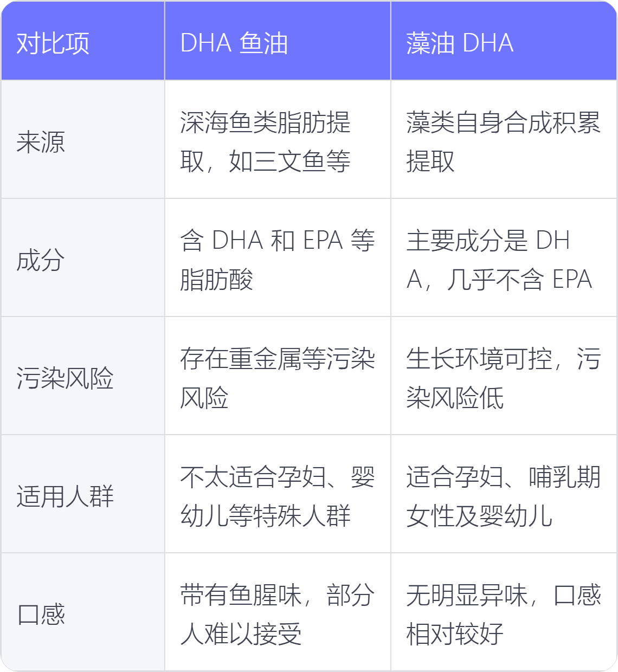Click the 来源 row label
This screenshot has width=618, height=672.
coord(41,142)
